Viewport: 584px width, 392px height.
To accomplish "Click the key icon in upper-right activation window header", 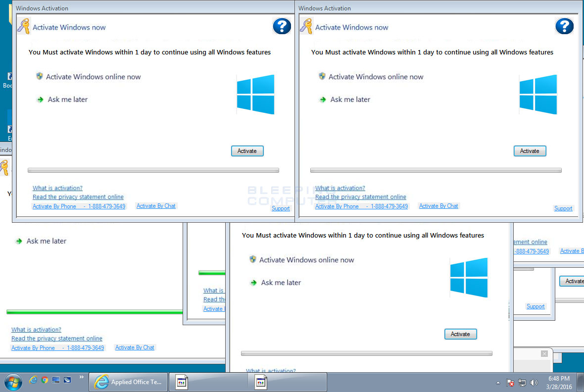I will pyautogui.click(x=306, y=26).
